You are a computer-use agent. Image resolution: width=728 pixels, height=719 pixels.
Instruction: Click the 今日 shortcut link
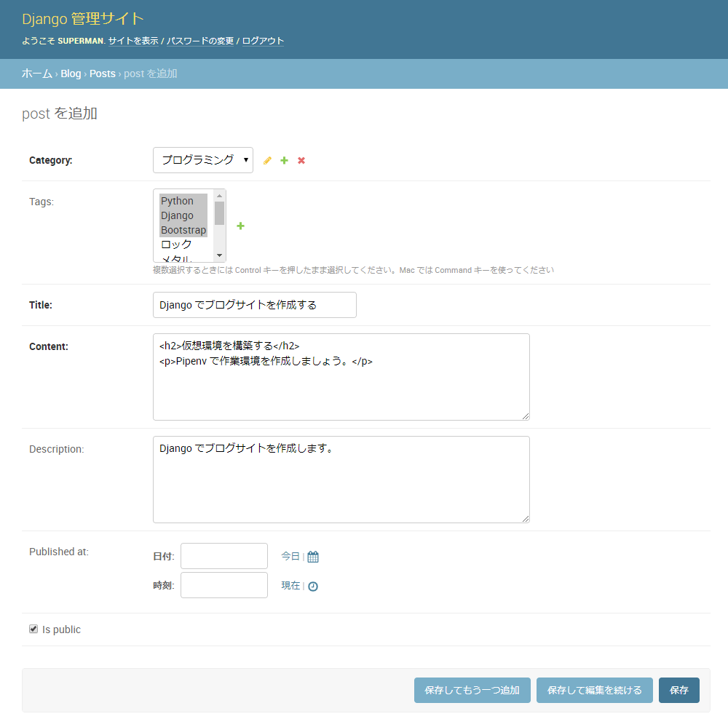290,556
